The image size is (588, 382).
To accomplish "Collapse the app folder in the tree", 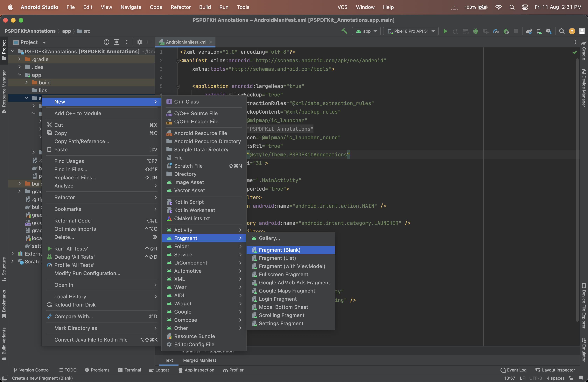I will [x=19, y=75].
